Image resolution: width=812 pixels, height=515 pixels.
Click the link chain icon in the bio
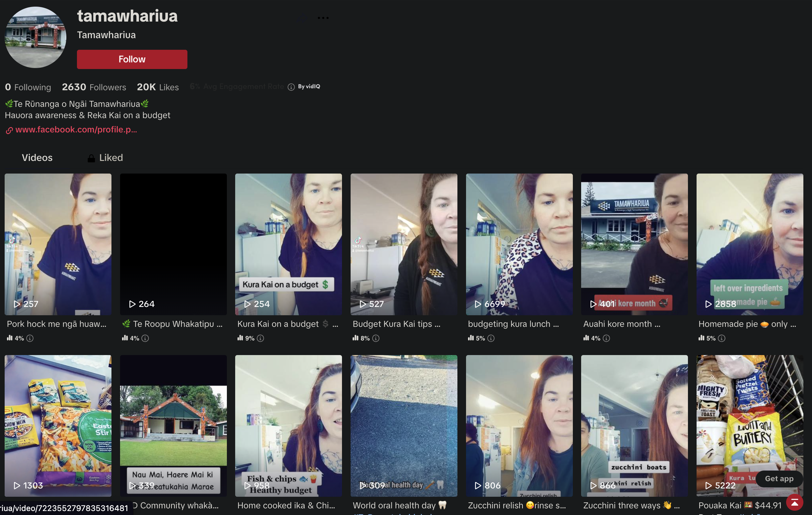pyautogui.click(x=9, y=130)
